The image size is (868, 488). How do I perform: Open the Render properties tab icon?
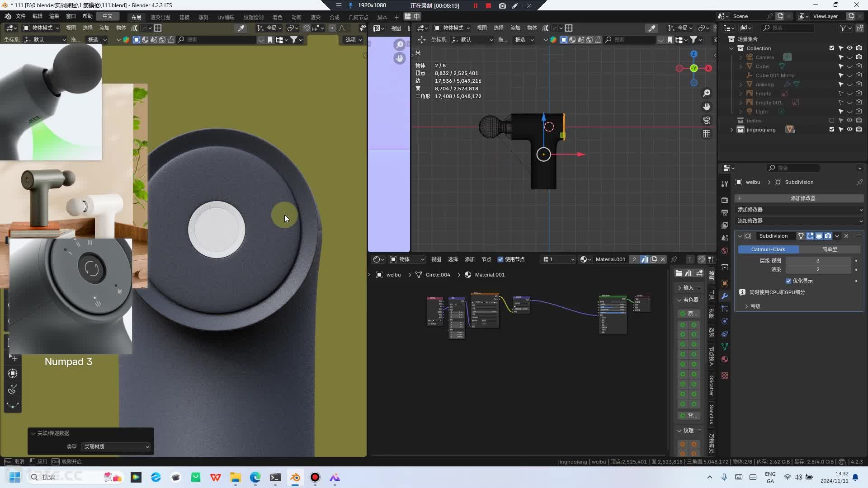[x=725, y=200]
